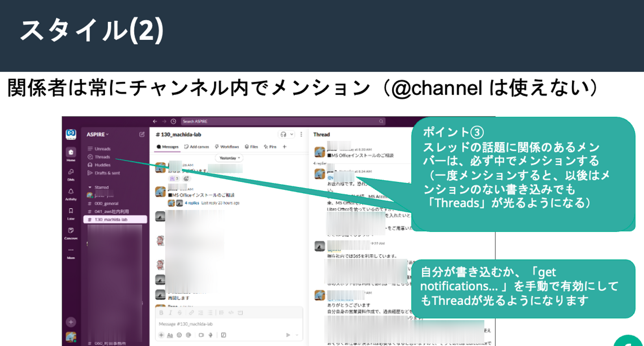Image resolution: width=644 pixels, height=346 pixels.
Task: Click into the Search ASPIRE field
Action: pyautogui.click(x=283, y=121)
